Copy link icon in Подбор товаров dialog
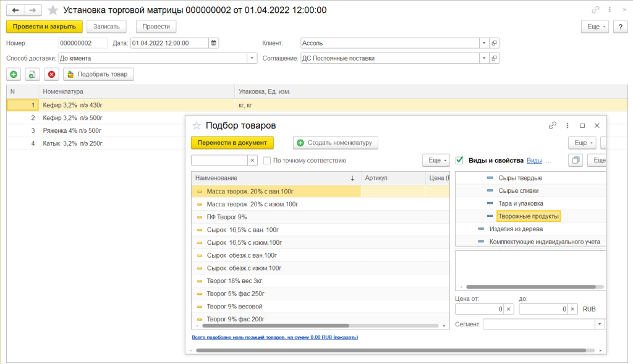This screenshot has height=364, width=633. point(552,125)
